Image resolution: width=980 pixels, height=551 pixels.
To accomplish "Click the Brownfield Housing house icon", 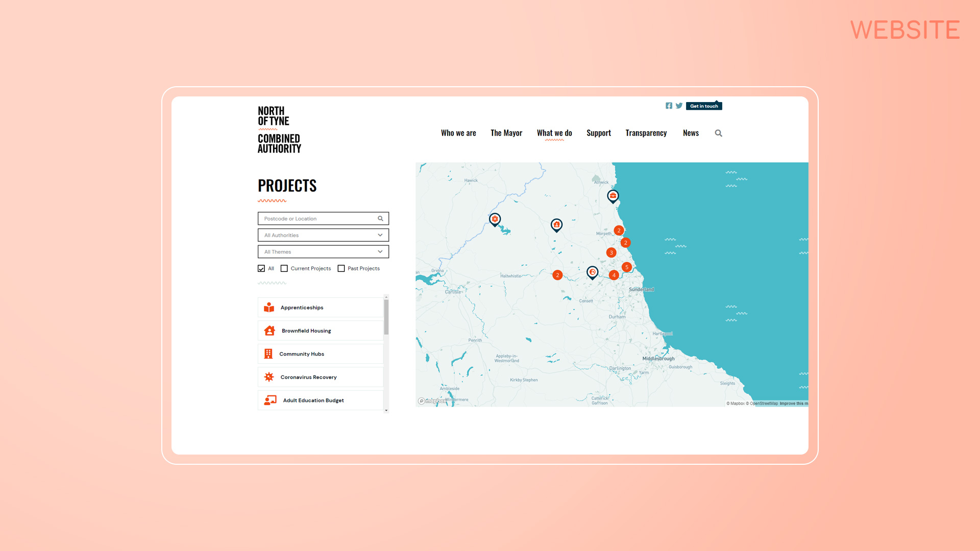I will 269,331.
